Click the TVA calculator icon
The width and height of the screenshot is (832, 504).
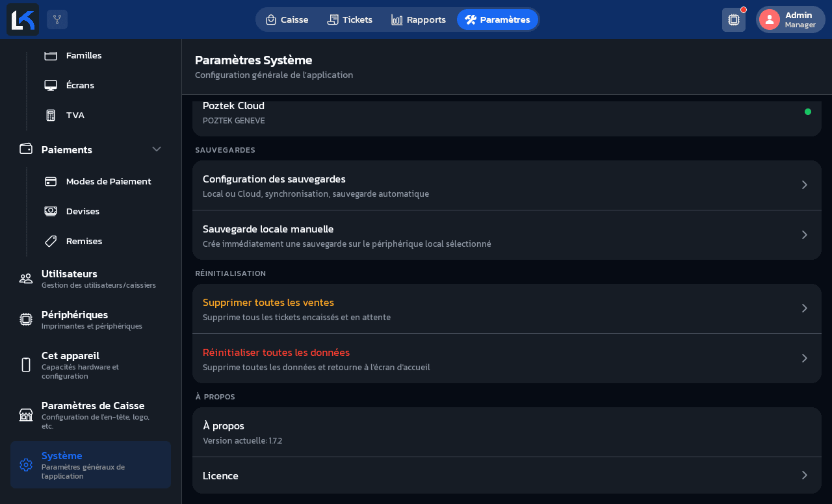pyautogui.click(x=51, y=115)
